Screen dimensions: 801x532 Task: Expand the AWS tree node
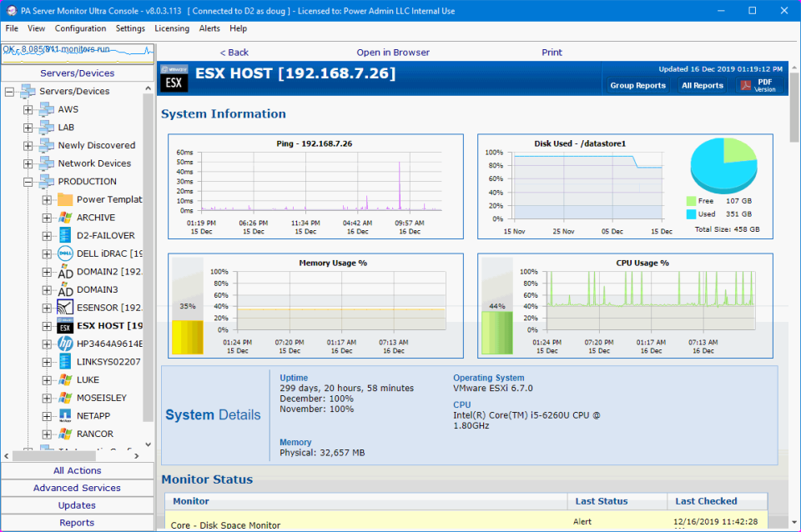coord(28,109)
